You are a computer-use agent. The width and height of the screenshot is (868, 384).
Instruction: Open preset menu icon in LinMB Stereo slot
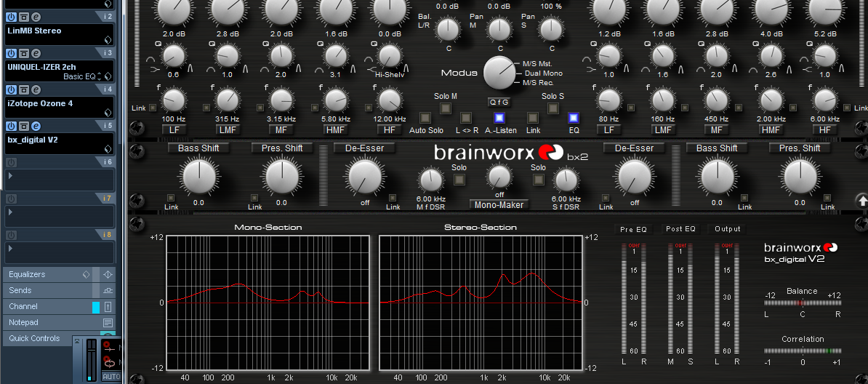[108, 40]
